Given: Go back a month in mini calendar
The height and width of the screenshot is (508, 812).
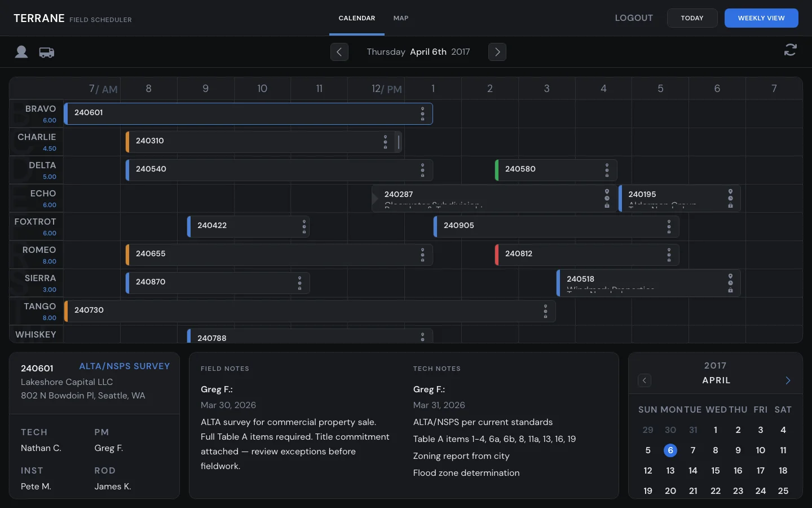Looking at the screenshot, I should pyautogui.click(x=645, y=380).
